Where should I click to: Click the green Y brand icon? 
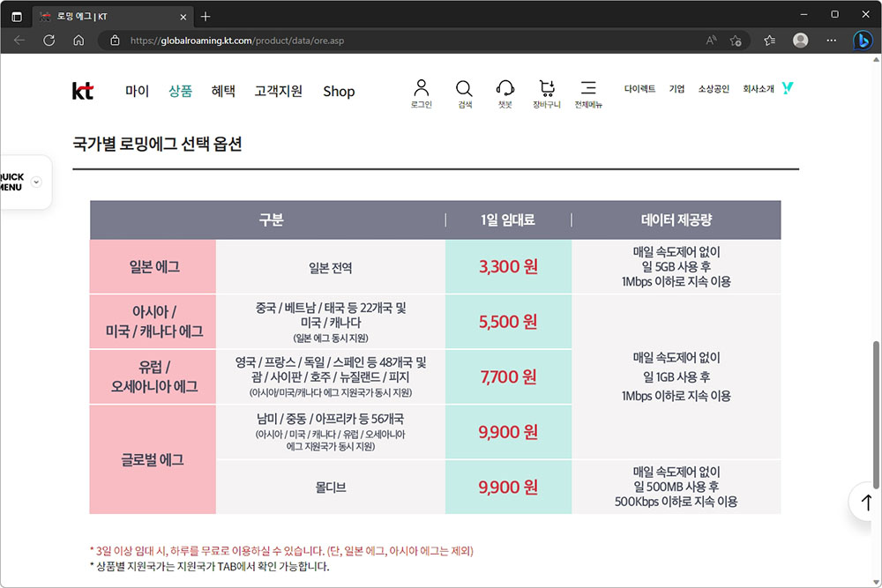click(x=788, y=87)
